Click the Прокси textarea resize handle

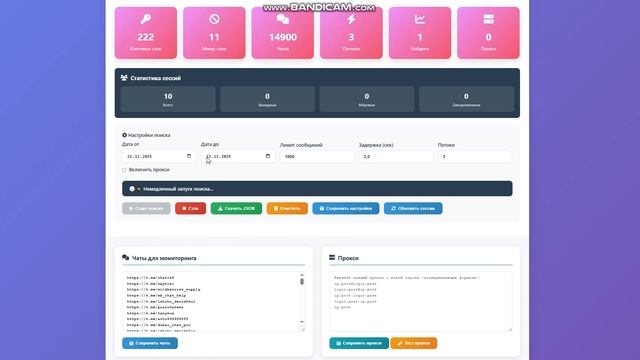[509, 329]
